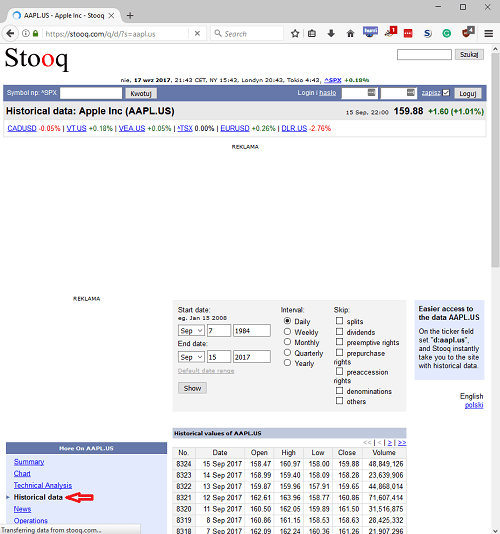Open downloads arrow icon
Image resolution: width=500 pixels, height=534 pixels.
331,33
